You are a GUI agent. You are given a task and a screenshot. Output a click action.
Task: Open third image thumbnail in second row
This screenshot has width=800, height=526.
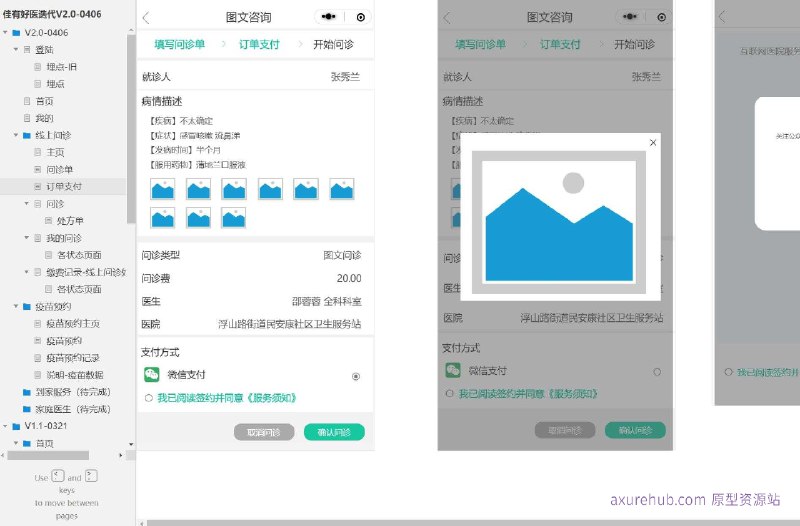(x=234, y=218)
